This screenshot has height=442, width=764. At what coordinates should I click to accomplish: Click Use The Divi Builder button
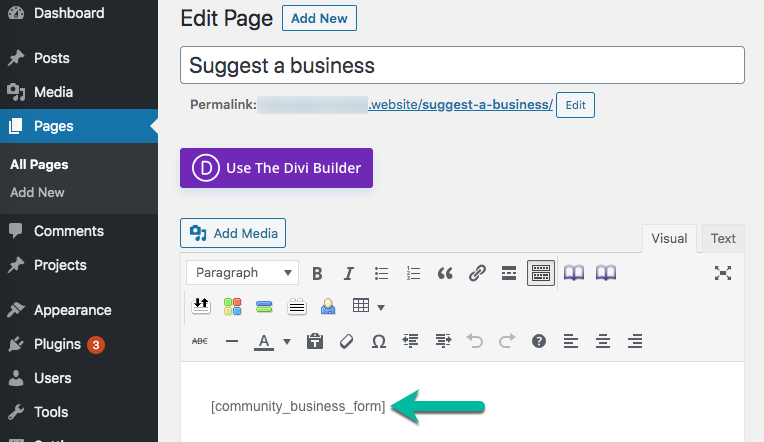(x=276, y=168)
